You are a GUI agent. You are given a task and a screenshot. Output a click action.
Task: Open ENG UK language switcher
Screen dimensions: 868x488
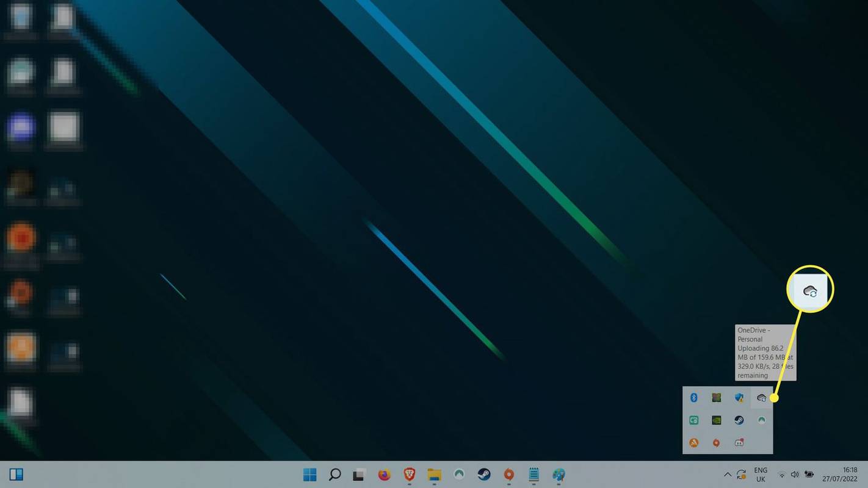point(761,475)
